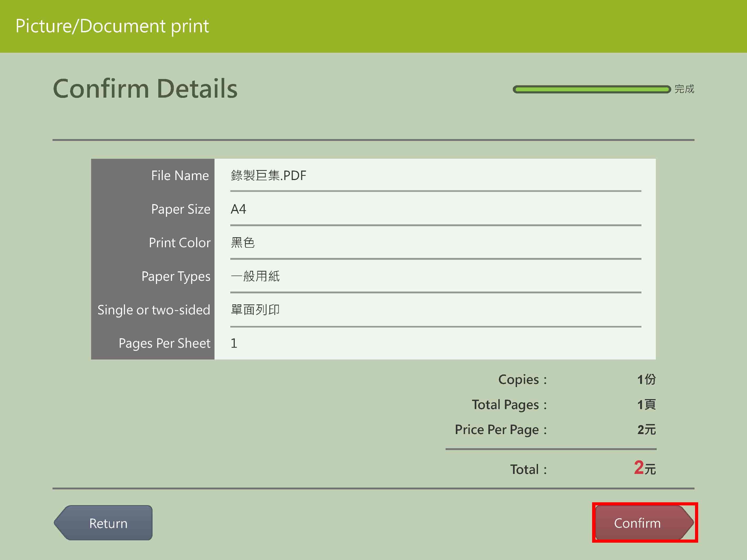Click the Copies label
747x560 pixels.
tap(523, 380)
